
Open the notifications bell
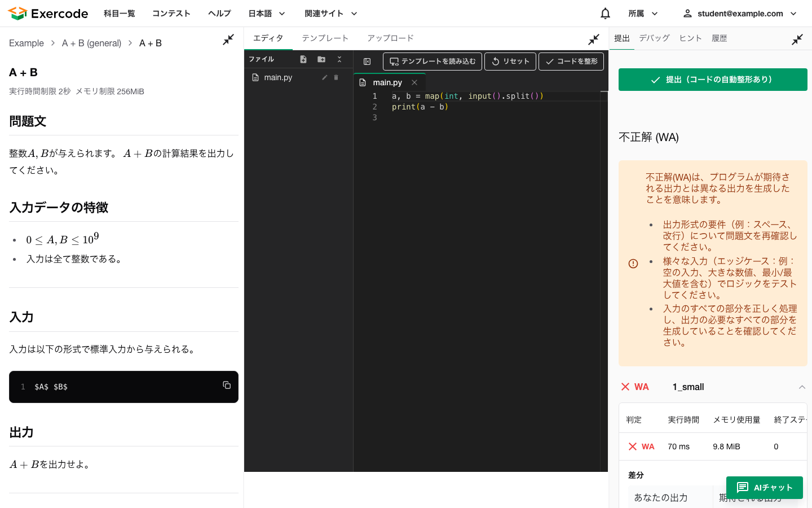[x=605, y=14]
